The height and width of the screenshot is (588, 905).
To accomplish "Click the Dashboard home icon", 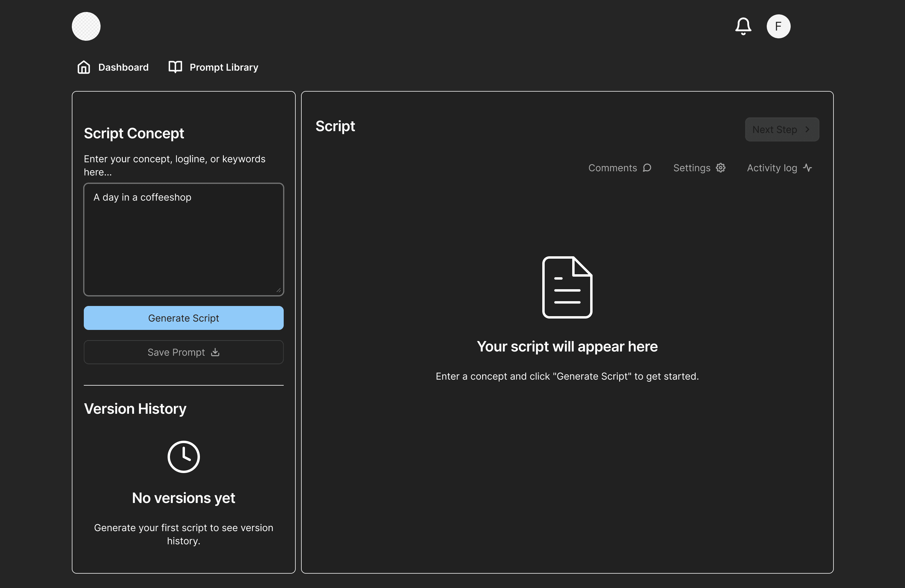I will click(84, 67).
